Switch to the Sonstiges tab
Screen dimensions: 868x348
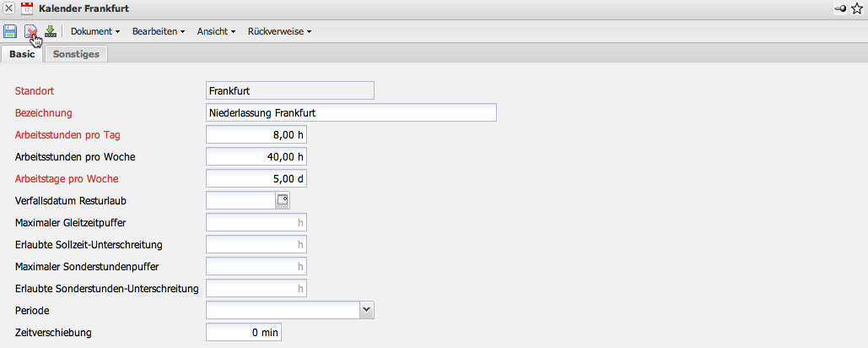point(76,54)
